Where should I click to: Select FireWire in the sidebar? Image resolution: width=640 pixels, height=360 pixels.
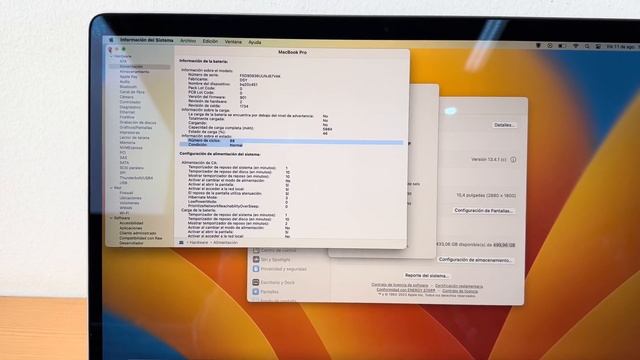pos(127,117)
